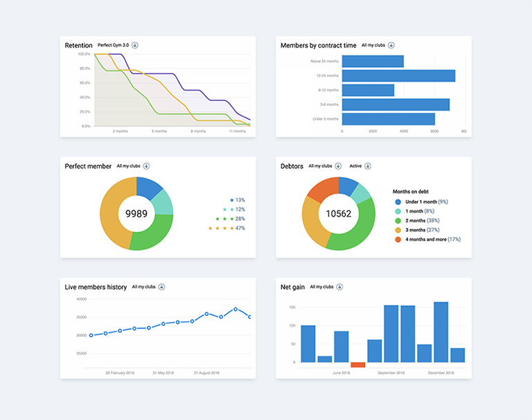Open the Active status filter in Debtors
This screenshot has width=532, height=420.
pos(355,166)
